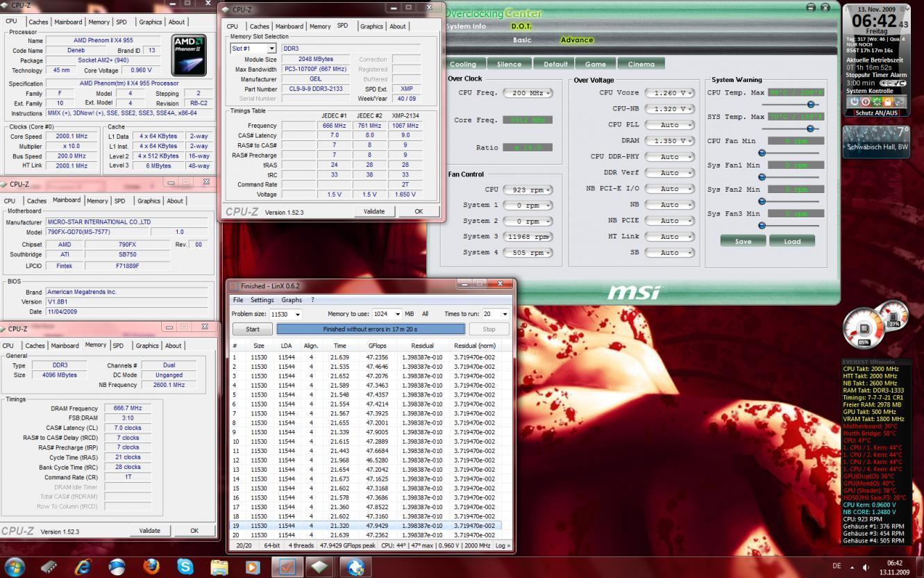The height and width of the screenshot is (578, 924).
Task: Click the grey user-switch icon in System Kontrolle gadget
Action: [x=899, y=101]
